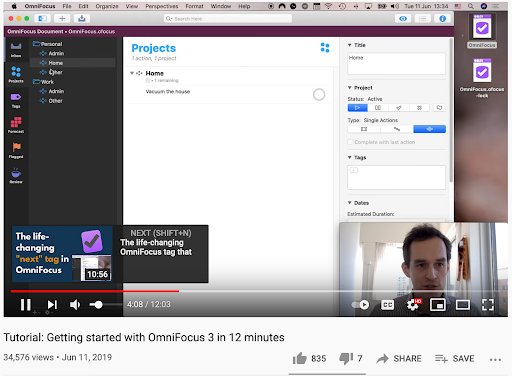
Task: Collapse the Project inspector section
Action: tap(350, 88)
